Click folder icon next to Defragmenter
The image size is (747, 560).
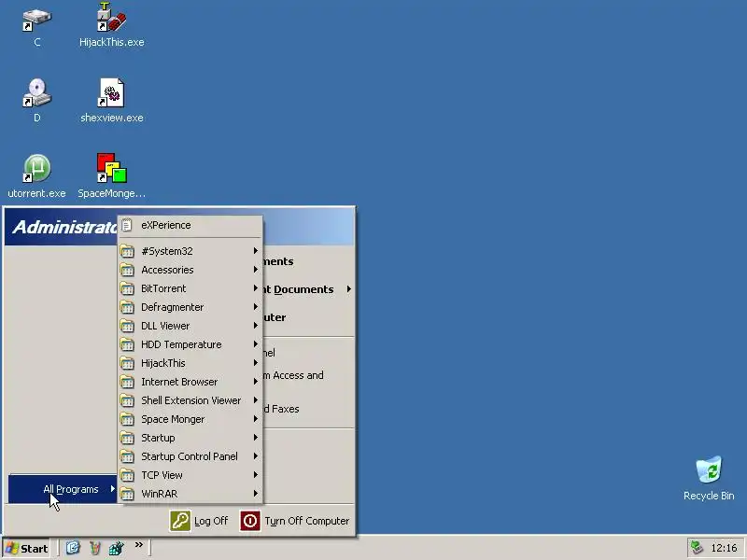[x=127, y=307]
